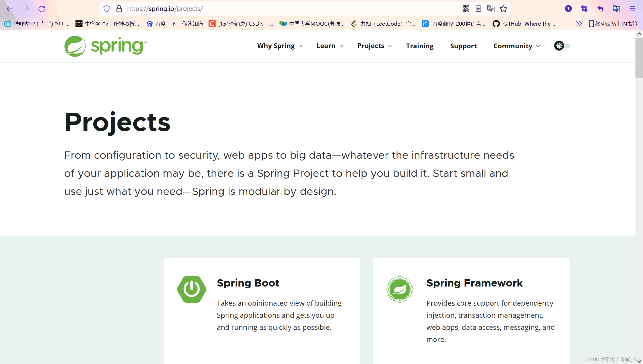The width and height of the screenshot is (643, 364).
Task: Click the Spring Framework description text
Action: 491,321
